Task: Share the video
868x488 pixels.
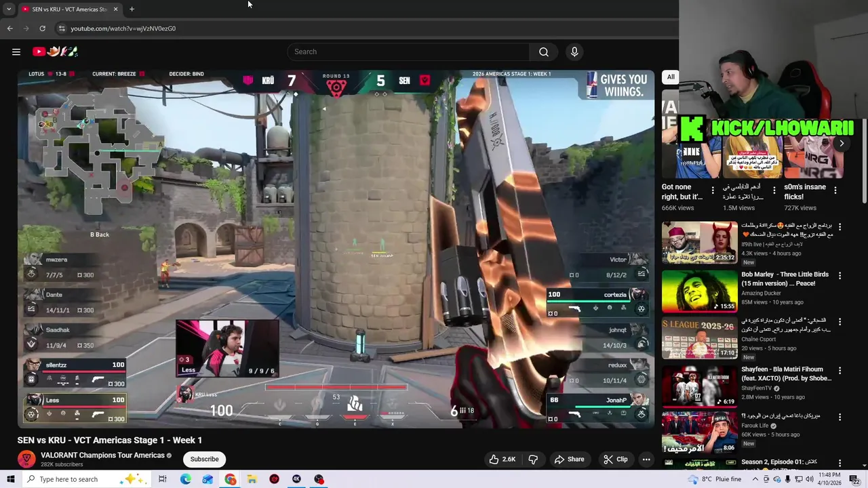Action: click(x=569, y=459)
